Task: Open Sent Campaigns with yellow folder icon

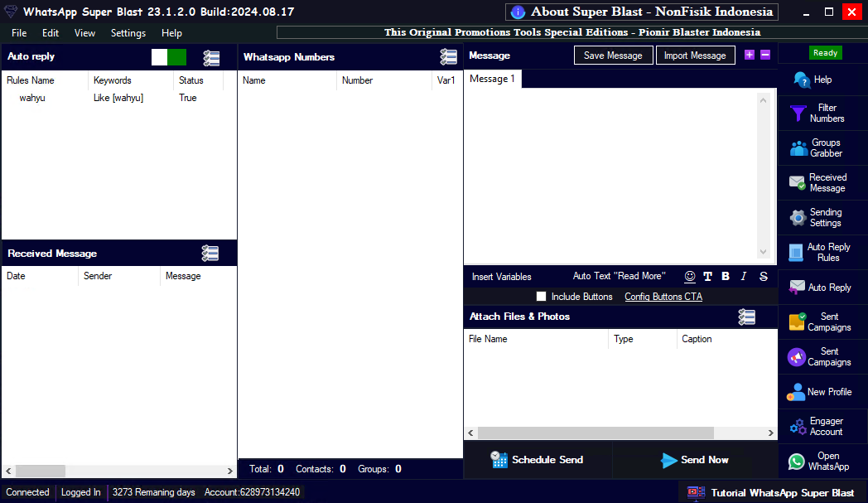Action: 822,322
